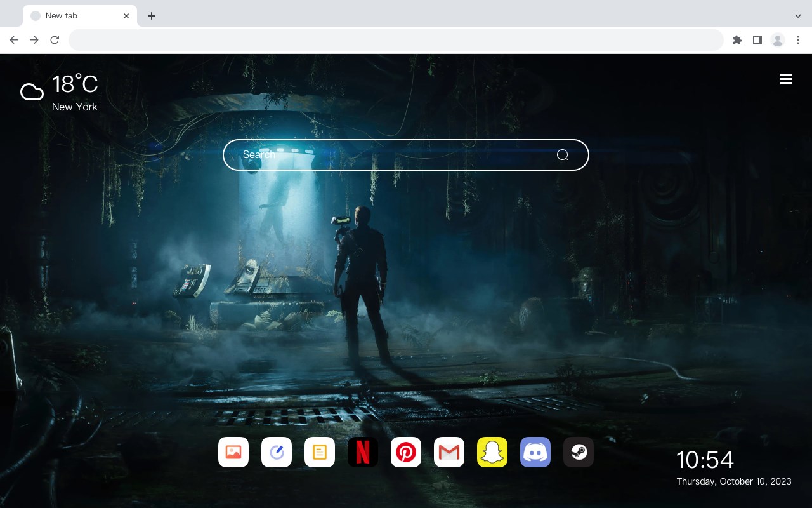Reload the current page

55,40
